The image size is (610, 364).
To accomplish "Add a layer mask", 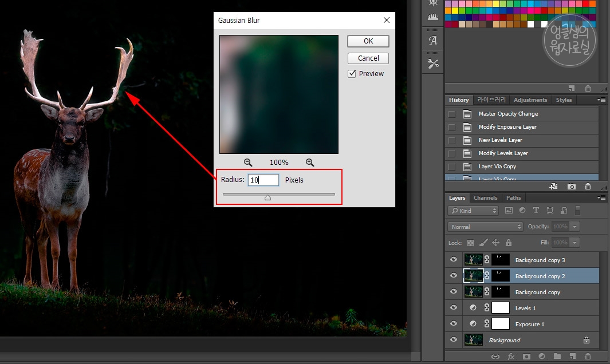I will 526,356.
